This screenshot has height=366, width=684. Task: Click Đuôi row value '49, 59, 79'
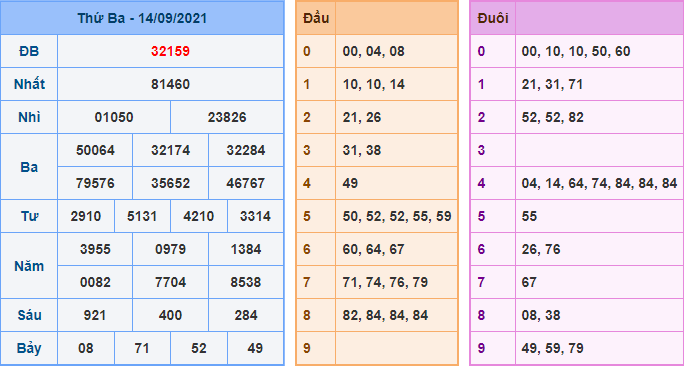point(553,349)
